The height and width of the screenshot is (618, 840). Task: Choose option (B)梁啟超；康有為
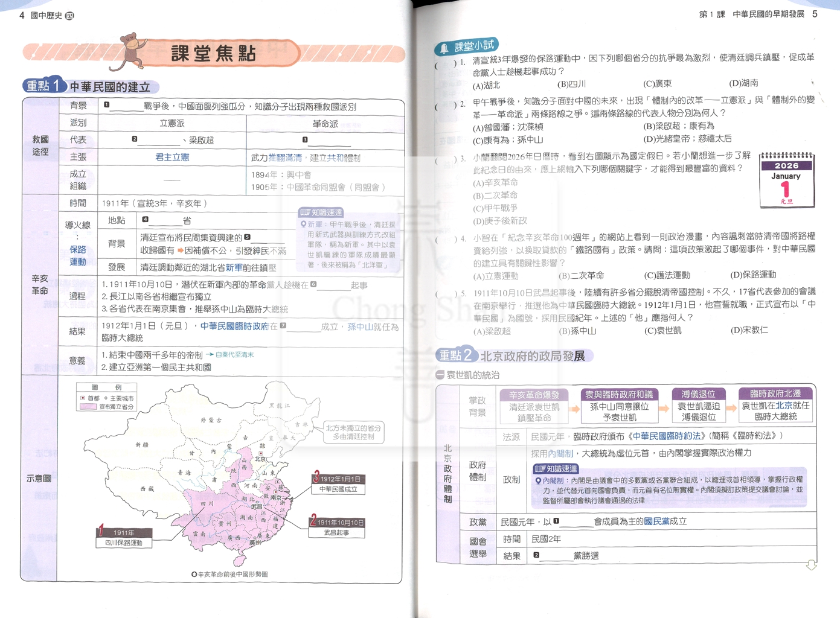pos(679,126)
